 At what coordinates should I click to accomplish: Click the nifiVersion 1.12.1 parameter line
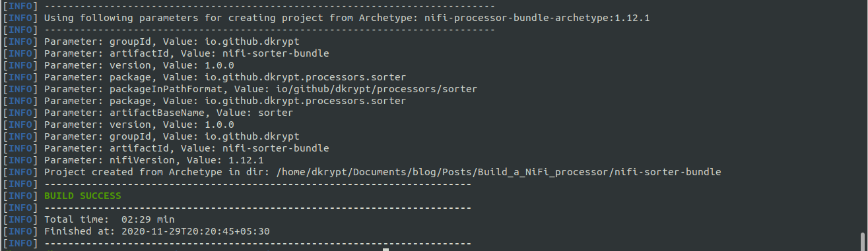pyautogui.click(x=154, y=160)
